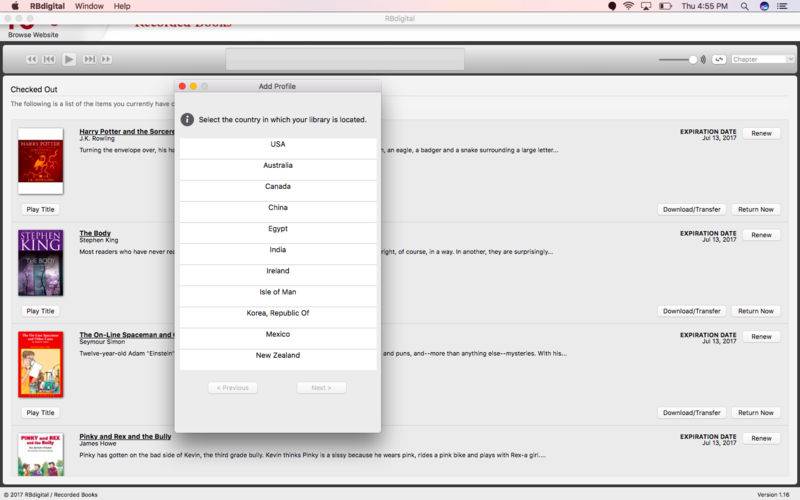Image resolution: width=800 pixels, height=500 pixels.
Task: Download/Transfer The Body title
Action: coord(691,311)
